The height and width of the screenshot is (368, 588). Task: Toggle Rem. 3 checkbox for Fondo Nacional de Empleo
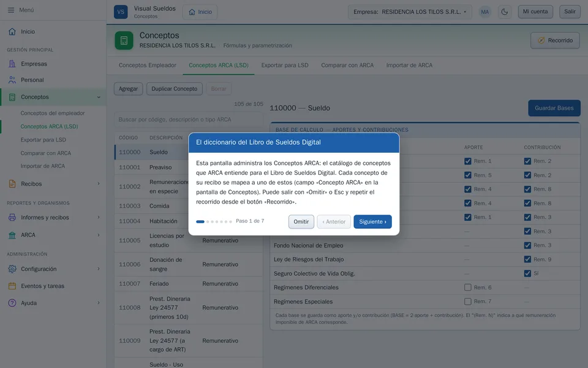[x=527, y=245]
